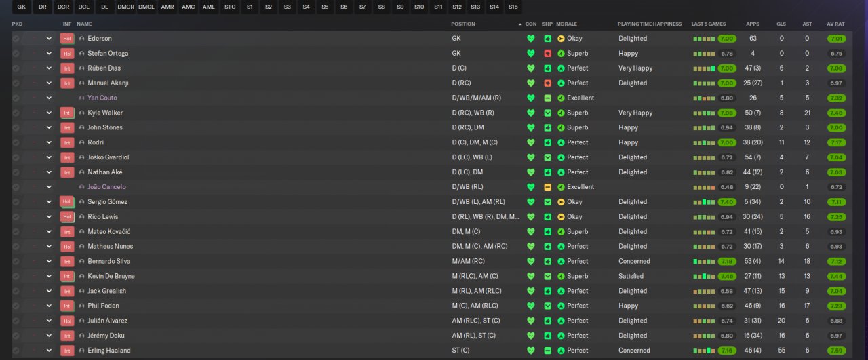Click Ederson's condition heart icon
The width and height of the screenshot is (868, 360).
coord(531,39)
